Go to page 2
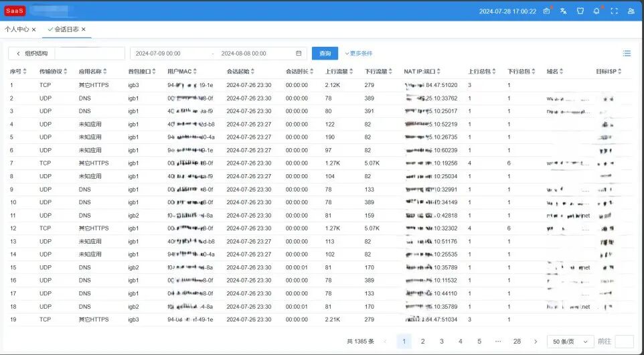The width and height of the screenshot is (644, 355). (x=422, y=342)
